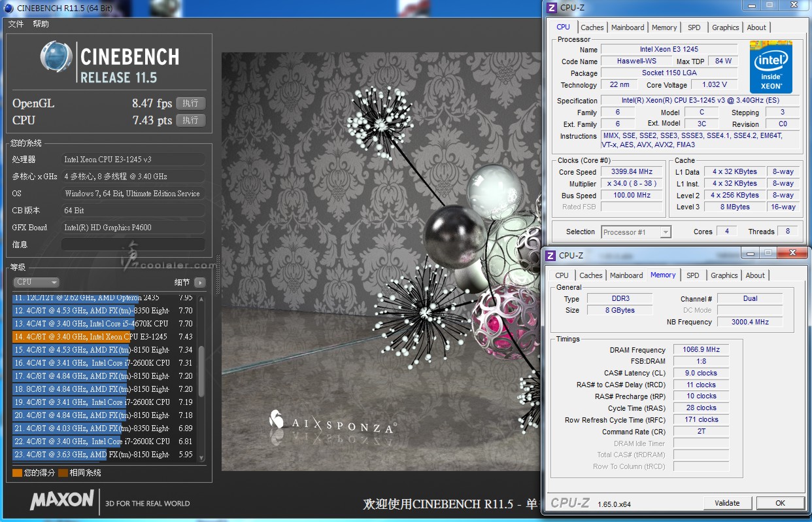The image size is (812, 522).
Task: Open the CPU ranking type dropdown
Action: tap(36, 282)
